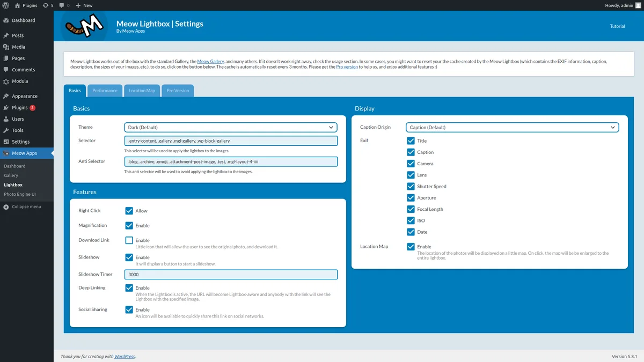The width and height of the screenshot is (644, 362).
Task: Uncheck the Focal Length checkbox
Action: coord(411,209)
